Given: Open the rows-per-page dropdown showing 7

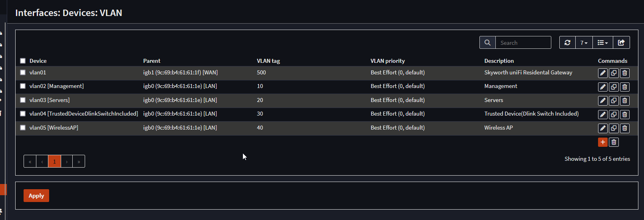Looking at the screenshot, I should tap(584, 42).
